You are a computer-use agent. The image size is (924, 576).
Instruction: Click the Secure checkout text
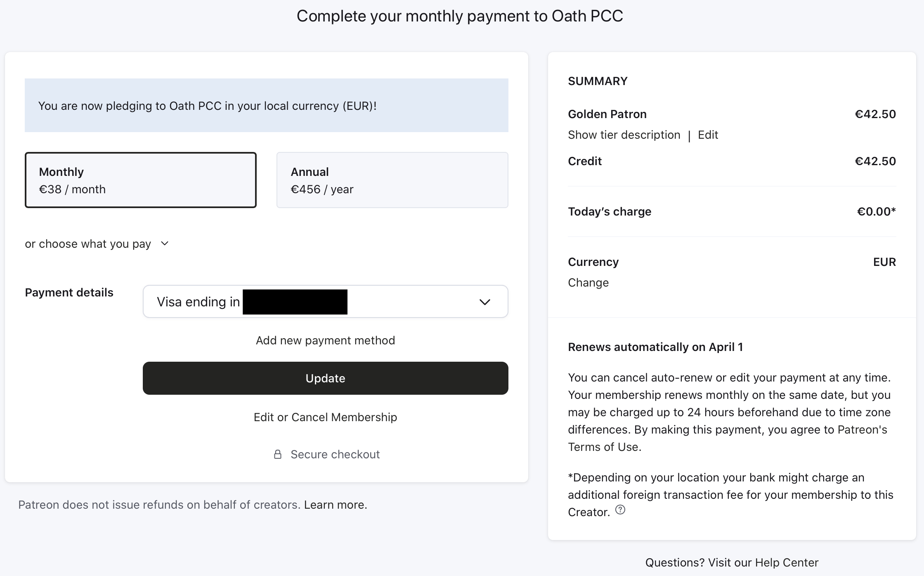[335, 454]
